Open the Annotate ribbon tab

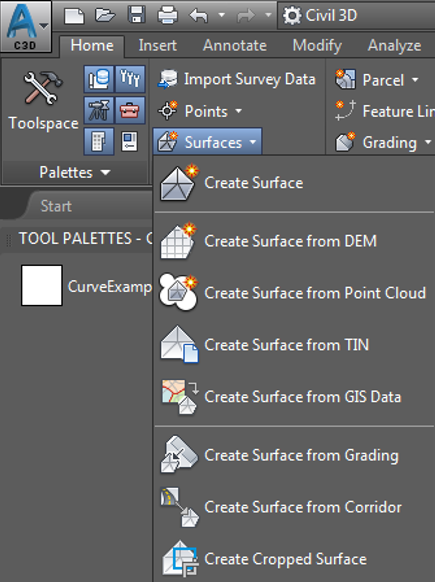click(235, 46)
